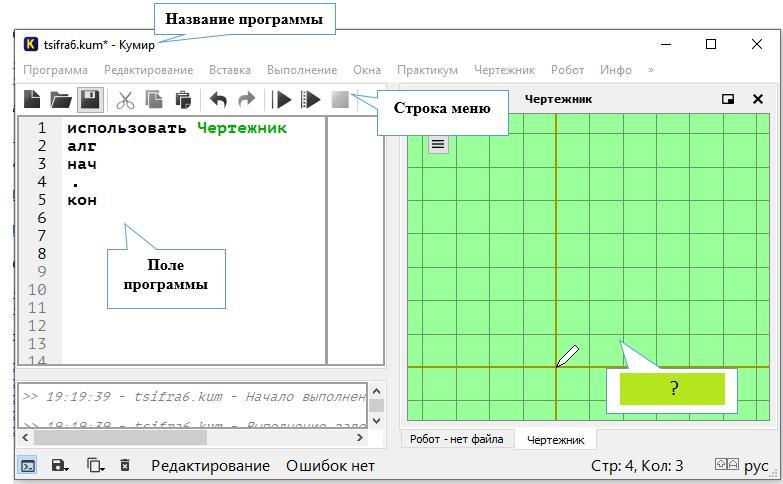Click the 'рус' language indicator
This screenshot has width=783, height=484.
756,466
